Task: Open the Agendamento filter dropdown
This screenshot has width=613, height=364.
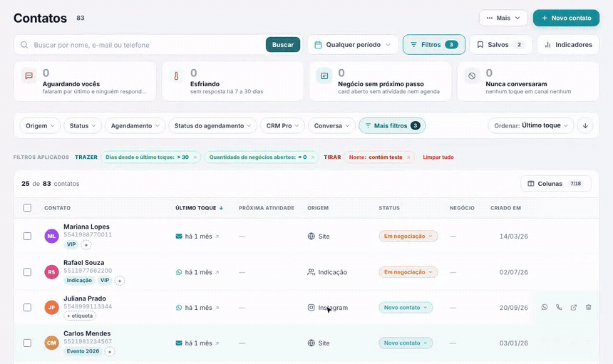Action: pyautogui.click(x=135, y=126)
